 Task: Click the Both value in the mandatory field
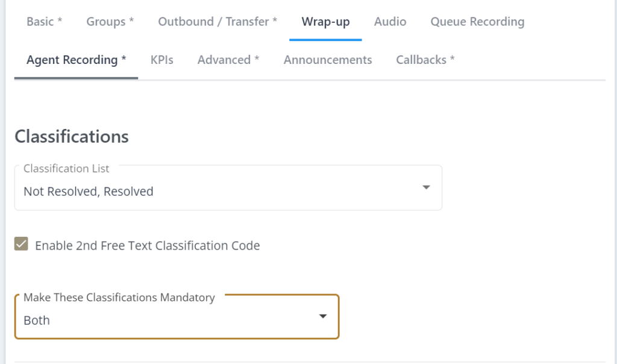click(x=36, y=321)
